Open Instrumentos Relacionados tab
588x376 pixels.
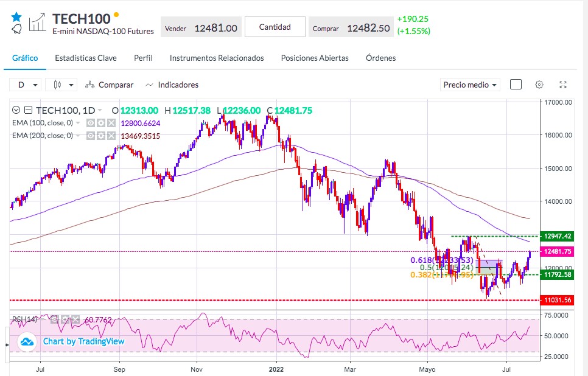pos(217,58)
